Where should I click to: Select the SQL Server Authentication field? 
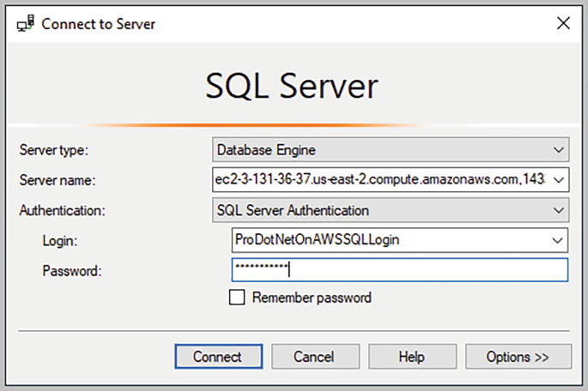(x=391, y=210)
